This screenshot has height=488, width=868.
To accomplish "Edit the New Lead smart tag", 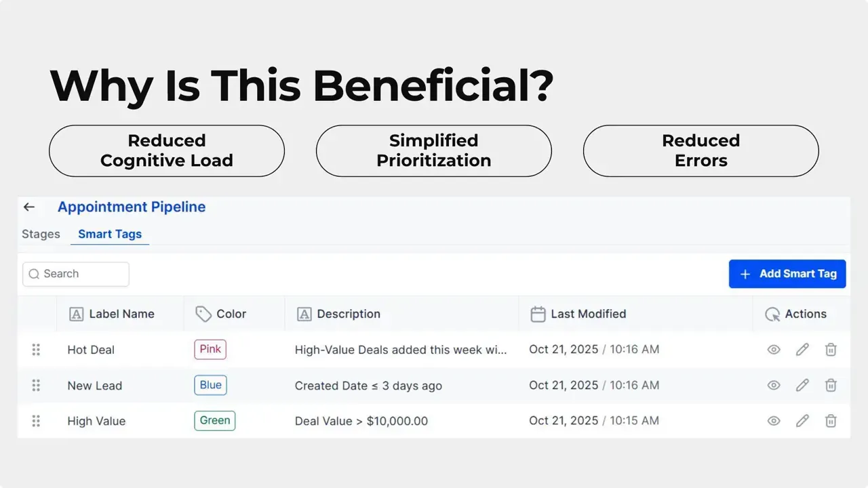I will [x=802, y=385].
